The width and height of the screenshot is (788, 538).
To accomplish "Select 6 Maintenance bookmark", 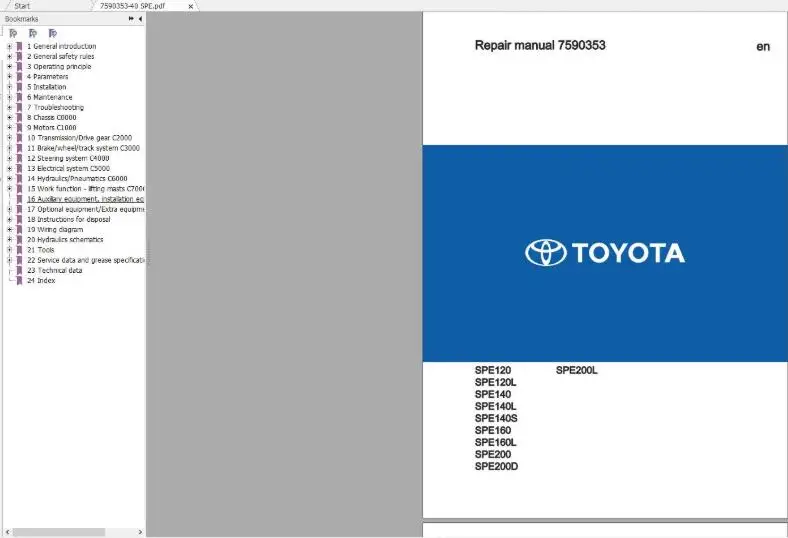I will pos(49,97).
